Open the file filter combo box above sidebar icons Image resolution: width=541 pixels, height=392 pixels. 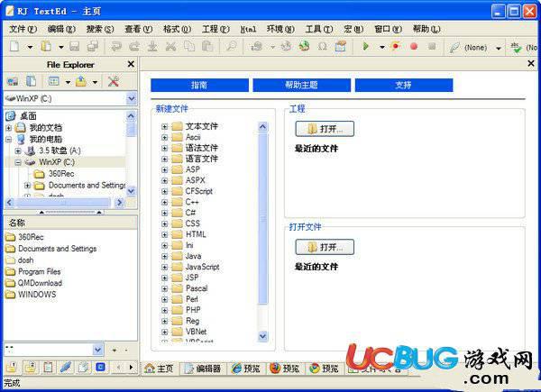54,350
